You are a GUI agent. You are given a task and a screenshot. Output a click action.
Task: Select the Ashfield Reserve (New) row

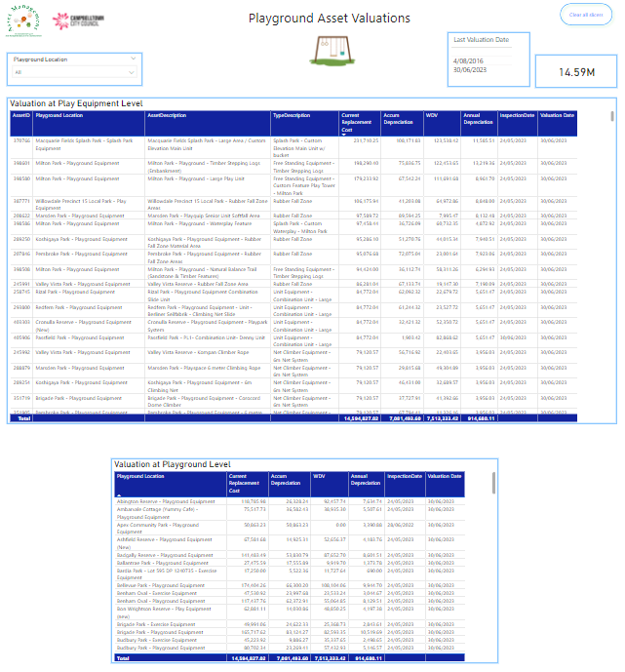(x=290, y=543)
